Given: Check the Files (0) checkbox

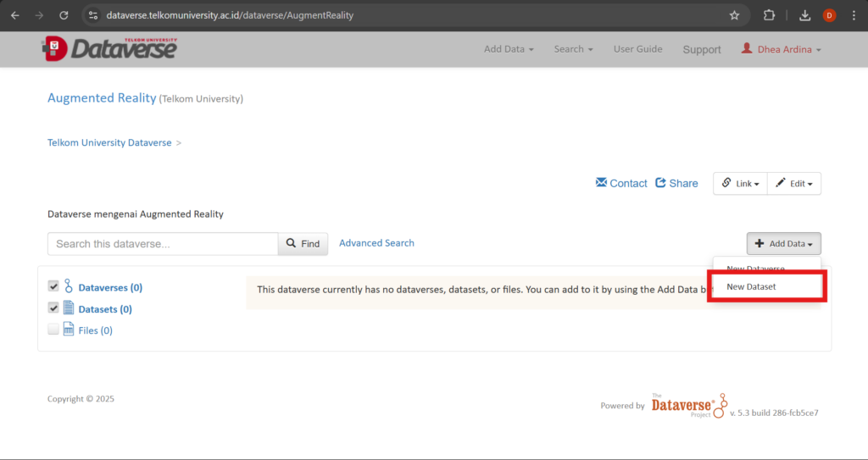Looking at the screenshot, I should point(53,330).
